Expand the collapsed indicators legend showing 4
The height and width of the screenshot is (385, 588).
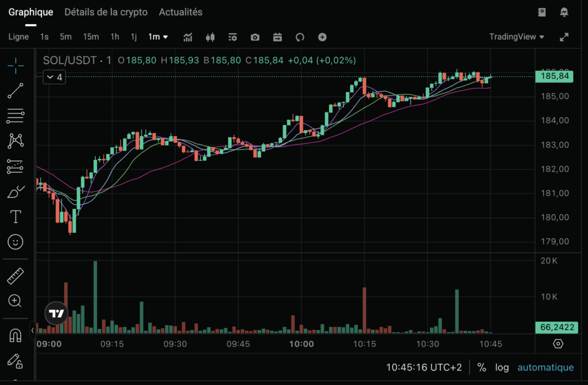[x=55, y=77]
